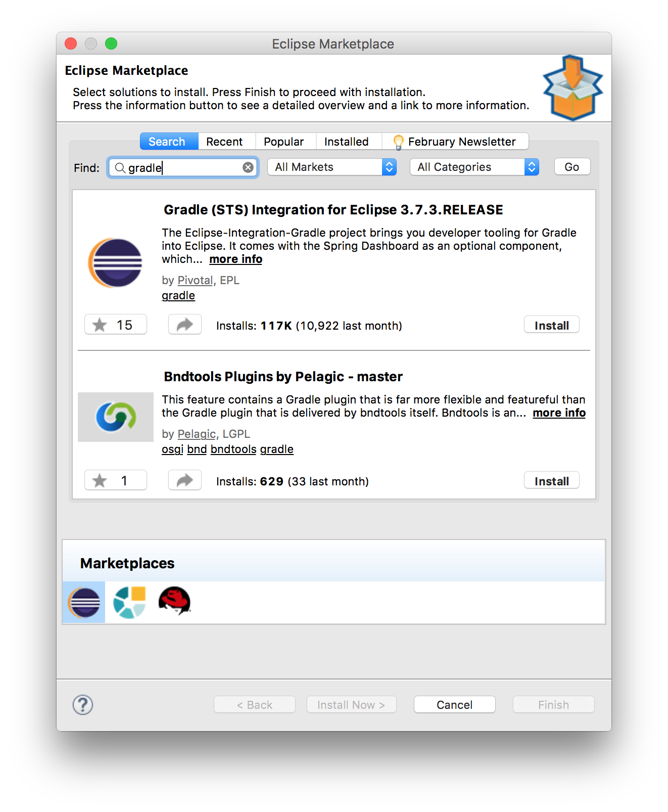Click the Finish button

[553, 705]
